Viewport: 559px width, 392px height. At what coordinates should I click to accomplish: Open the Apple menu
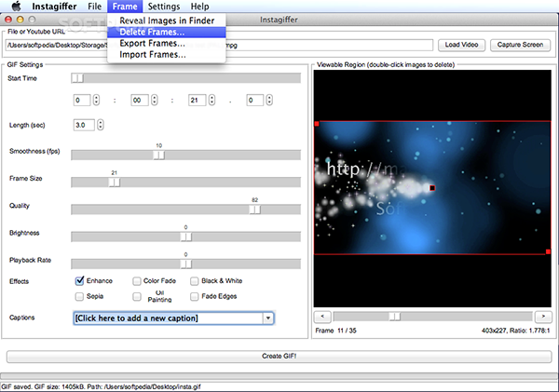(17, 7)
